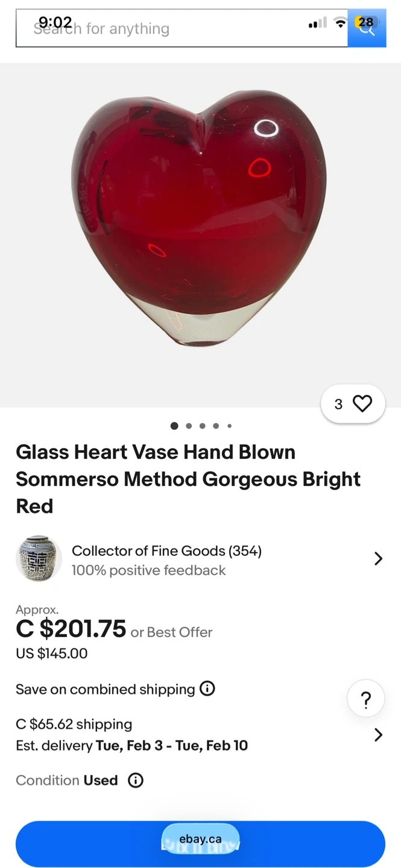
Task: Expand shipping and delivery details chevron
Action: pyautogui.click(x=378, y=735)
